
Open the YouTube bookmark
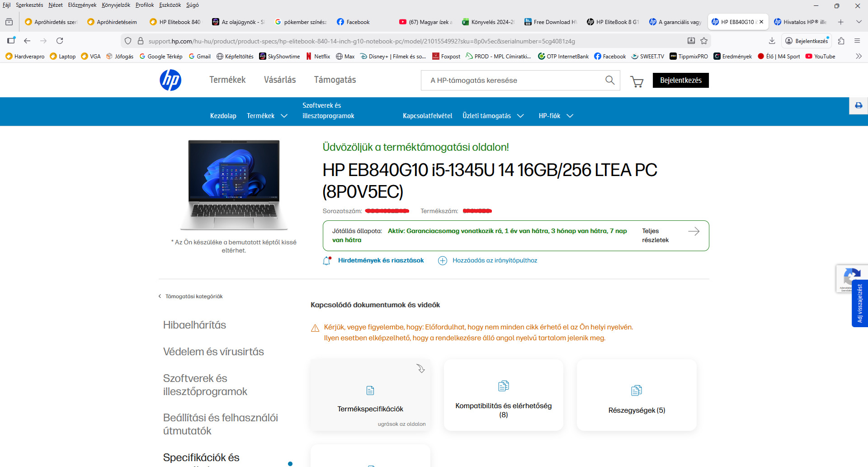click(820, 56)
